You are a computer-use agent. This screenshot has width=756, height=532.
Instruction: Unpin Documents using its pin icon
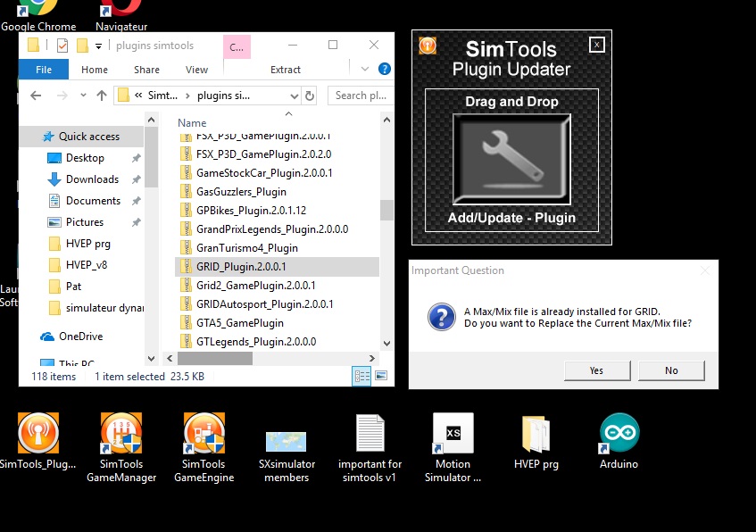click(x=137, y=201)
